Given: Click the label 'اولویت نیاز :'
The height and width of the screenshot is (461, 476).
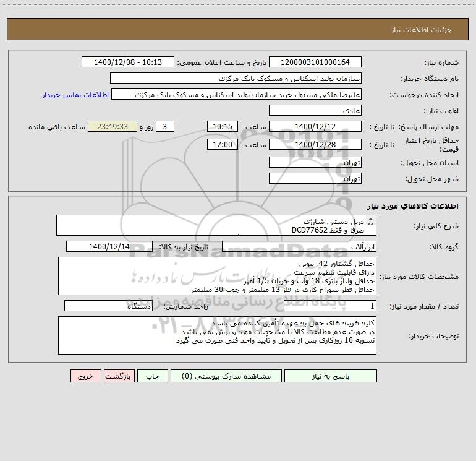Looking at the screenshot, I should tap(441, 111).
